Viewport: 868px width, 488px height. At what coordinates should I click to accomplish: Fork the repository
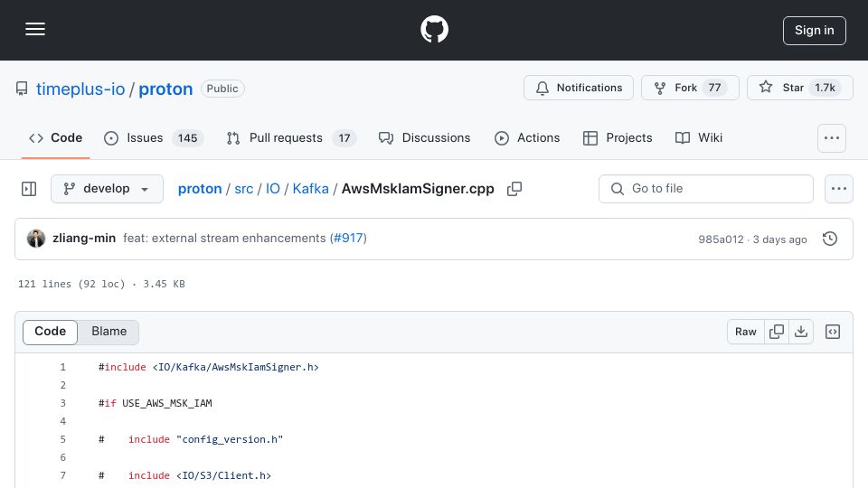pyautogui.click(x=690, y=88)
